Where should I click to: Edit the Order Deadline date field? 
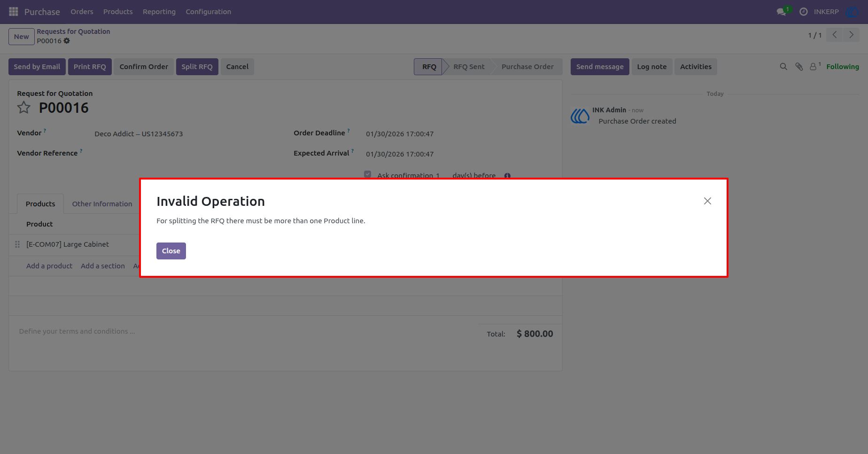(x=400, y=134)
